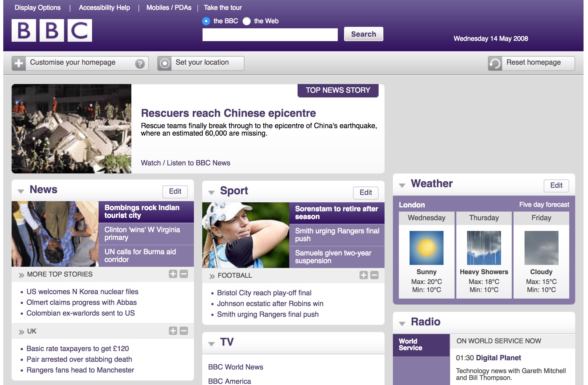This screenshot has width=588, height=385.
Task: Click the Cloudy weather icon for Friday
Action: [541, 248]
